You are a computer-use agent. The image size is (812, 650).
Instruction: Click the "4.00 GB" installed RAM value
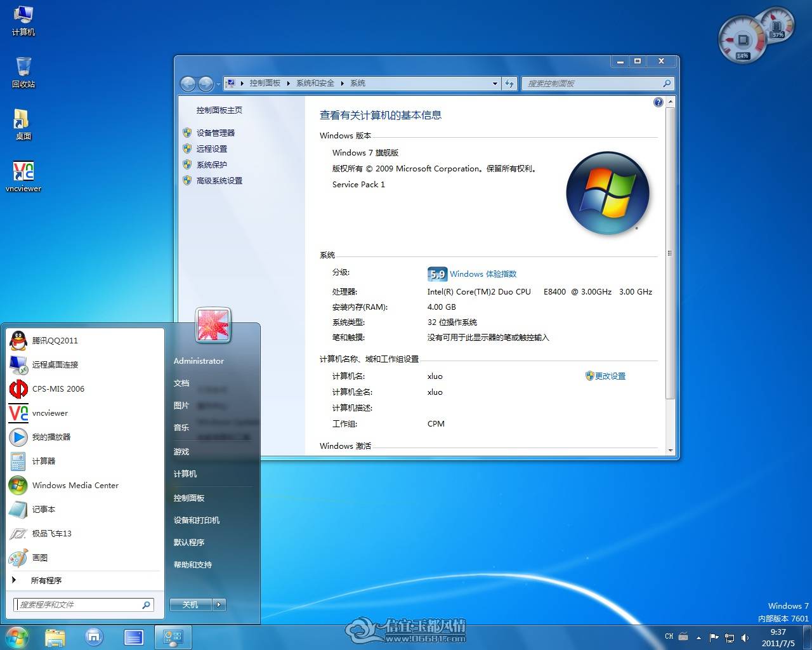(442, 307)
